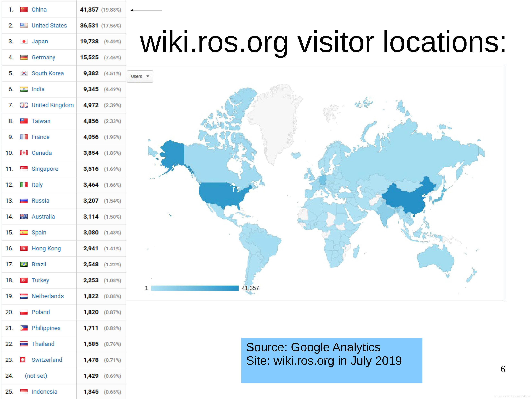Screen dimensions: 532x399
Task: Click the United States flag icon
Action: 24,25
